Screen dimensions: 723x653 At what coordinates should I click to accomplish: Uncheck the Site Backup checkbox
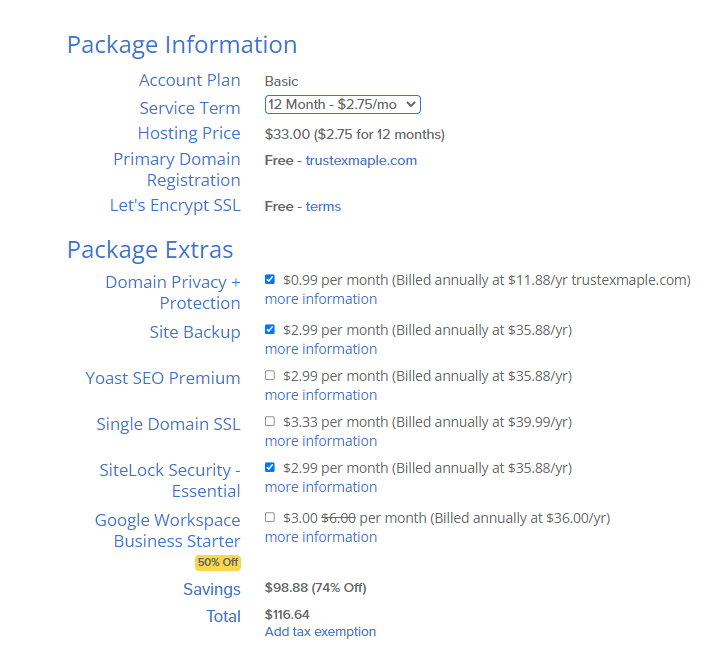coord(270,329)
